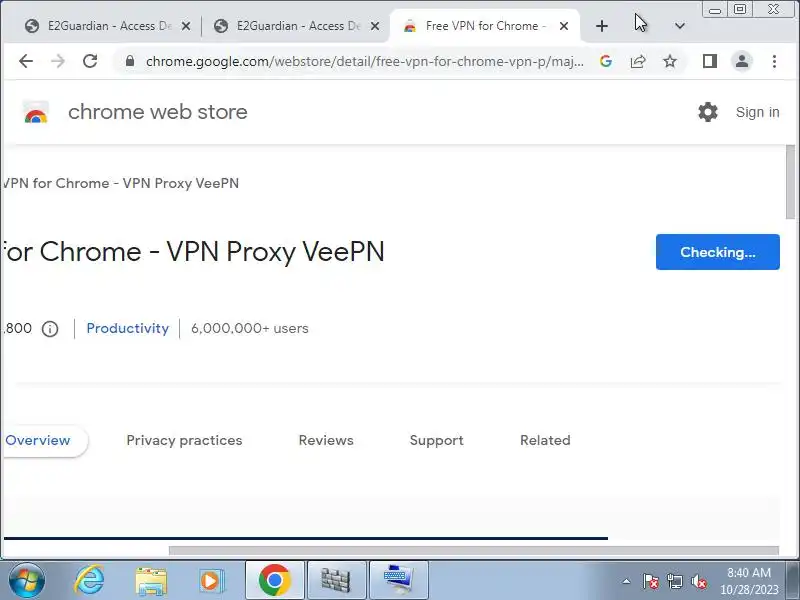Open Chrome's three-dot menu
The width and height of the screenshot is (800, 600).
pyautogui.click(x=774, y=62)
